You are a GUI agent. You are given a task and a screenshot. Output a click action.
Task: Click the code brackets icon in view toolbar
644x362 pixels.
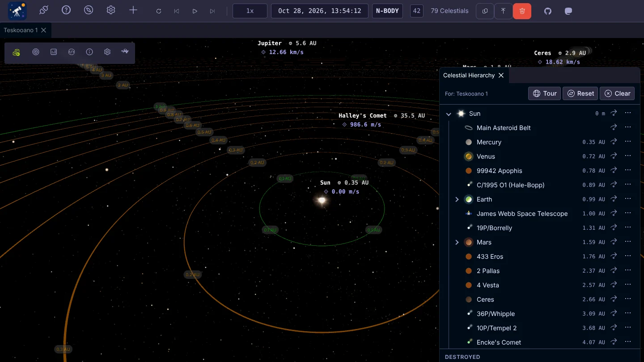click(x=72, y=52)
